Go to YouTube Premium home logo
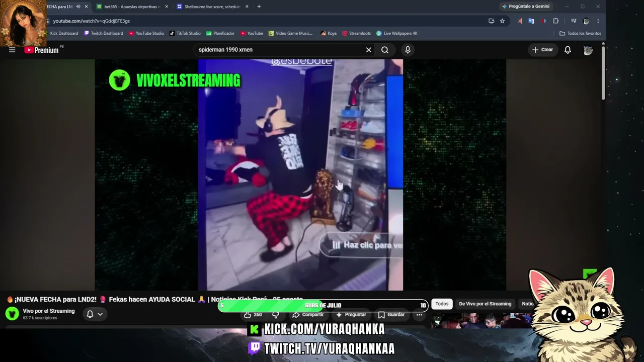644x362 pixels. pyautogui.click(x=41, y=50)
